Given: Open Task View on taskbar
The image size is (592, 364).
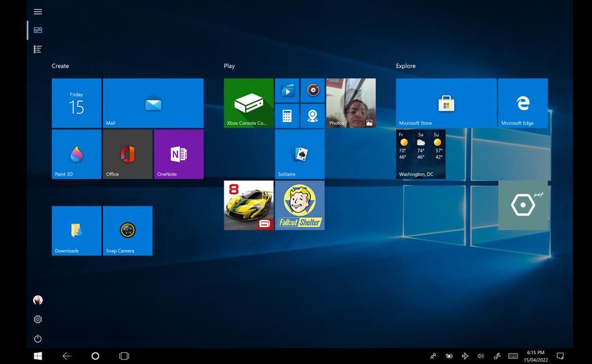Looking at the screenshot, I should pyautogui.click(x=124, y=356).
